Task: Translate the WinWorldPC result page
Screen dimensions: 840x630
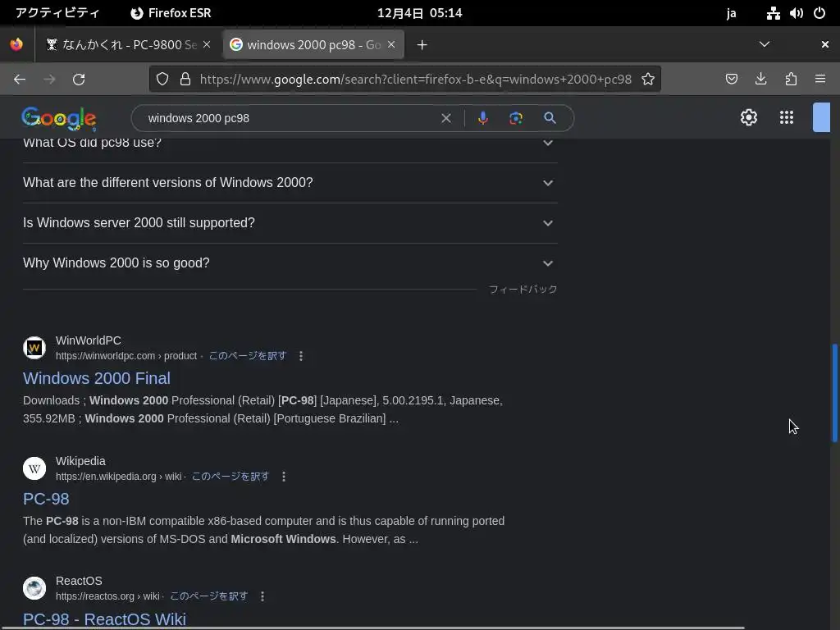Action: [x=248, y=356]
